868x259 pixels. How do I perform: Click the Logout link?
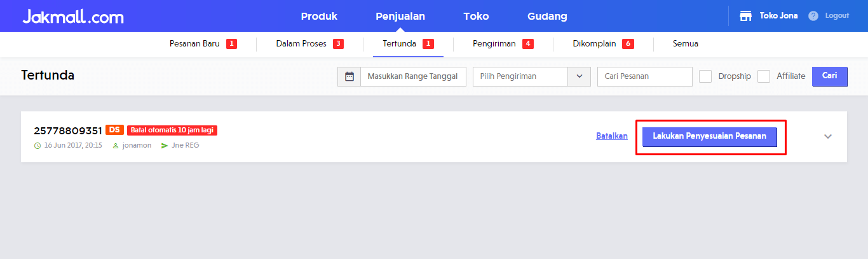pos(837,16)
